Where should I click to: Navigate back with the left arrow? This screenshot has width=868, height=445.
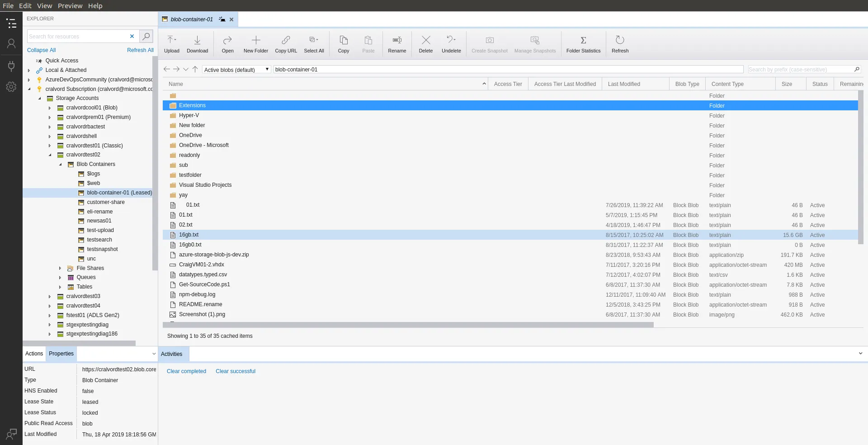click(167, 69)
